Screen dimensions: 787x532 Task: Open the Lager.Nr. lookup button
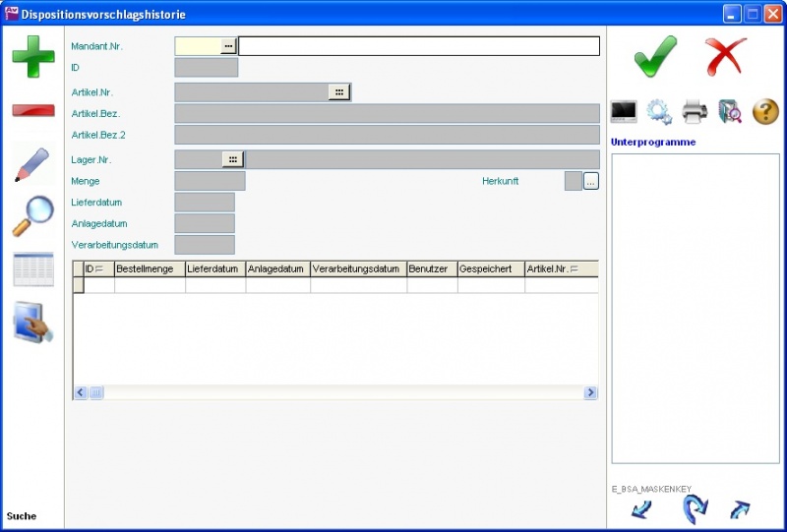(233, 159)
